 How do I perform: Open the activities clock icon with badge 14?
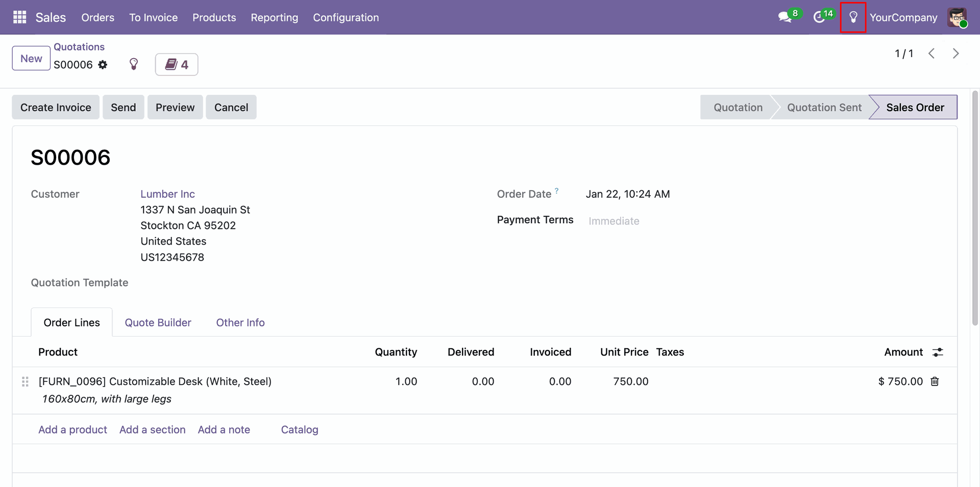click(819, 17)
